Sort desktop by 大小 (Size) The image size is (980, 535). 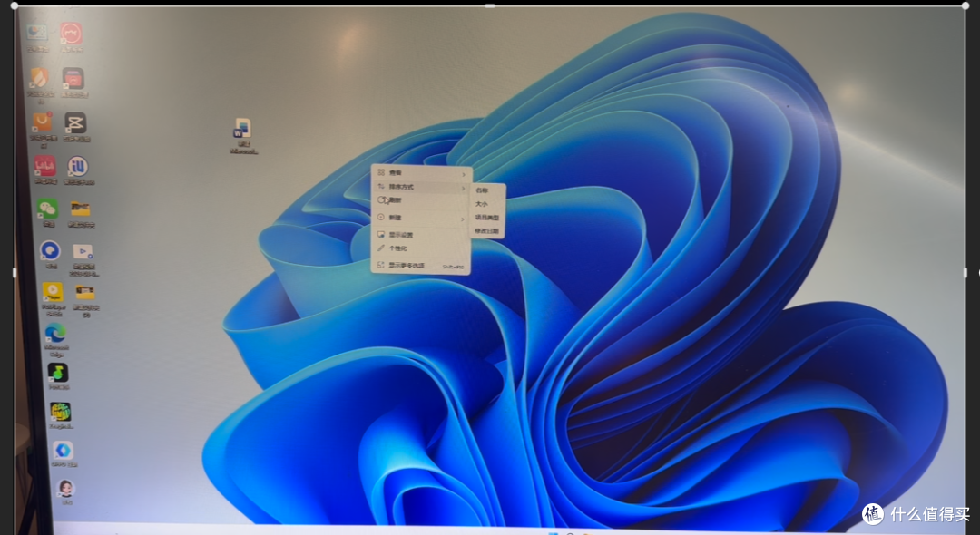click(487, 204)
